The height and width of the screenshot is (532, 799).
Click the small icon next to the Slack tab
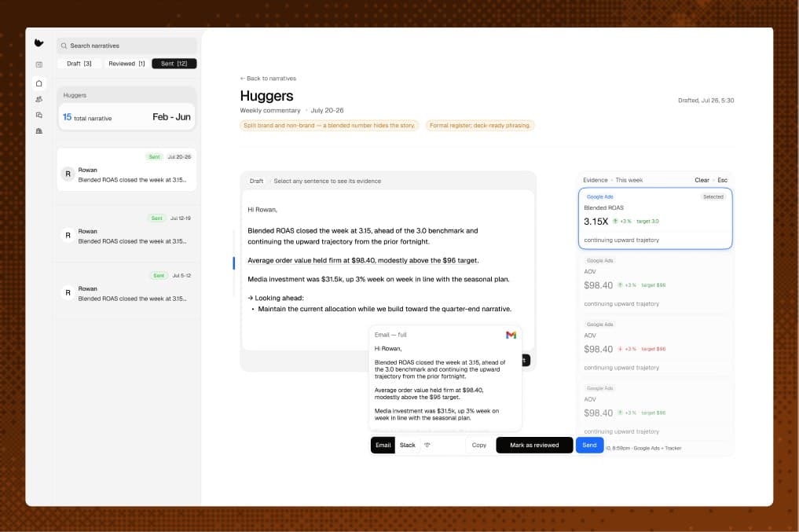[x=427, y=445]
